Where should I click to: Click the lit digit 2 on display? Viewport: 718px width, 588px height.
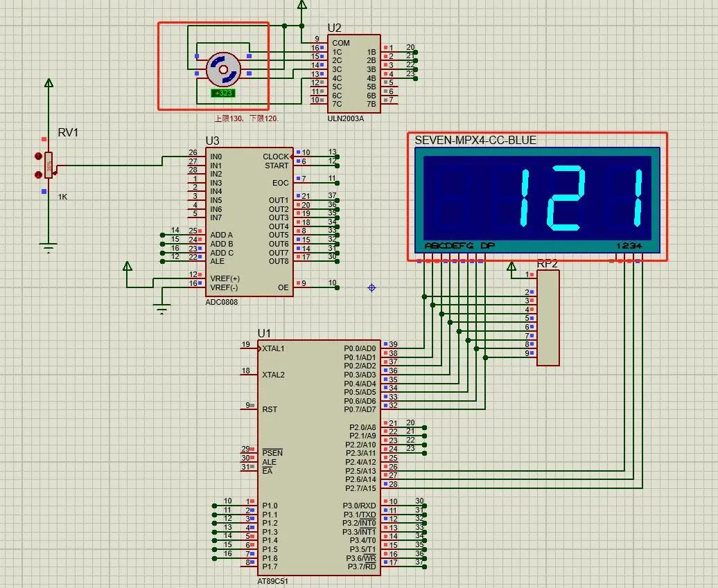(567, 197)
